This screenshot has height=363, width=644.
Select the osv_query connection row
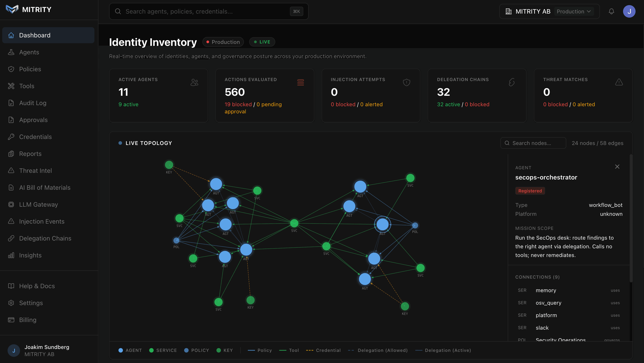569,303
